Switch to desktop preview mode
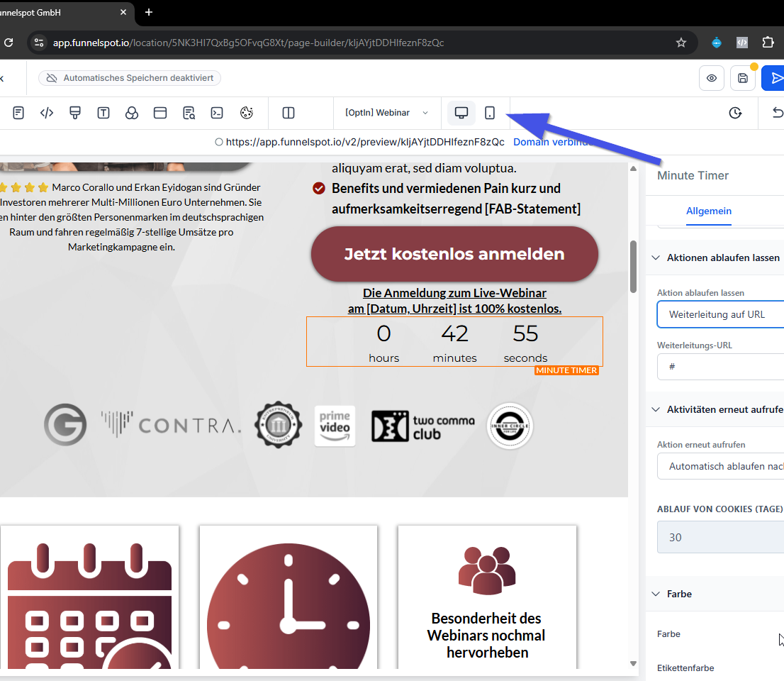Screen dimensions: 784x681 461,113
